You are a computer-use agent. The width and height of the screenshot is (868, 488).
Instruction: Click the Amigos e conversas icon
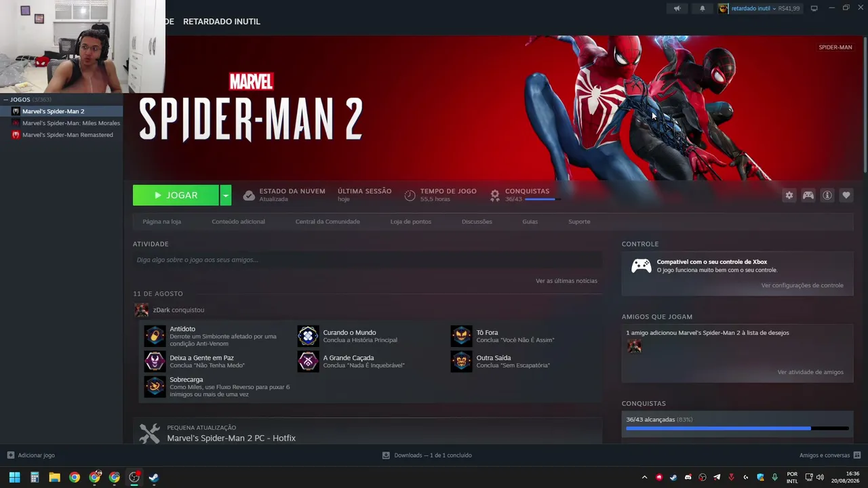click(857, 455)
